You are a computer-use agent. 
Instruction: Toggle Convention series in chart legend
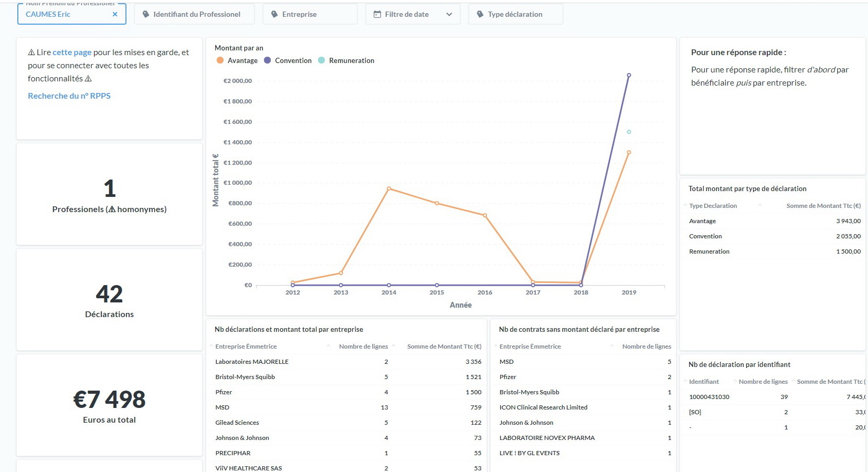[288, 61]
